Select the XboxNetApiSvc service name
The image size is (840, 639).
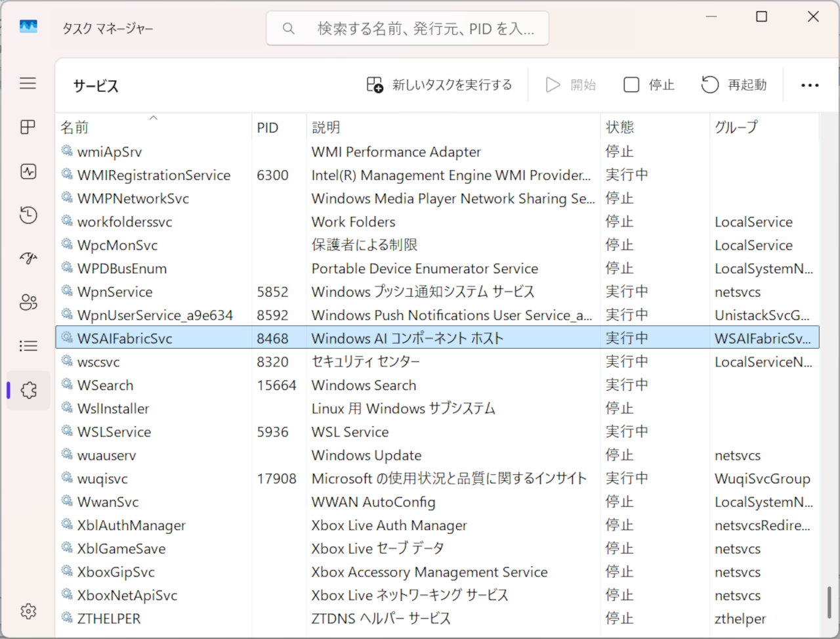(x=127, y=596)
